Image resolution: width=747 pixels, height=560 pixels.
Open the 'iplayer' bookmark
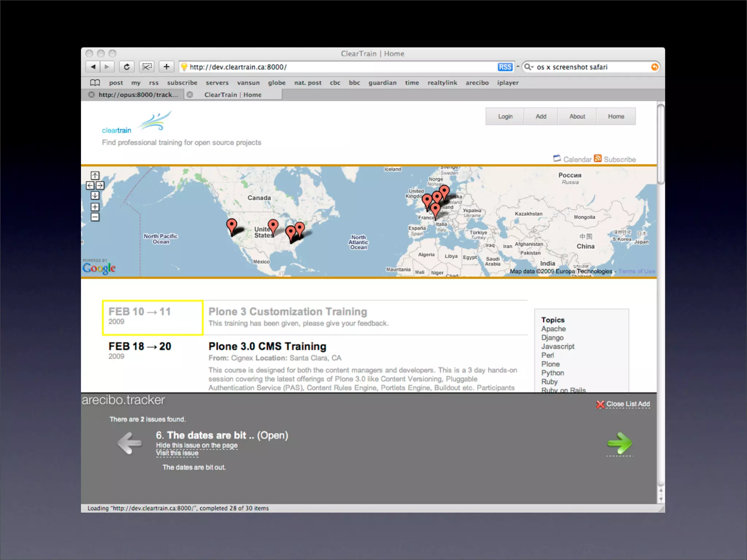pyautogui.click(x=508, y=83)
